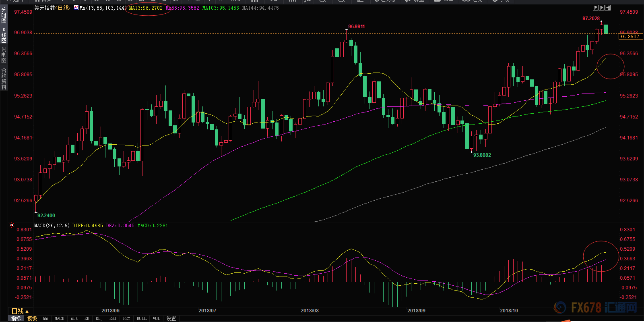Click the MA103:95.1453 value
This screenshot has width=644, height=322.
pos(221,8)
